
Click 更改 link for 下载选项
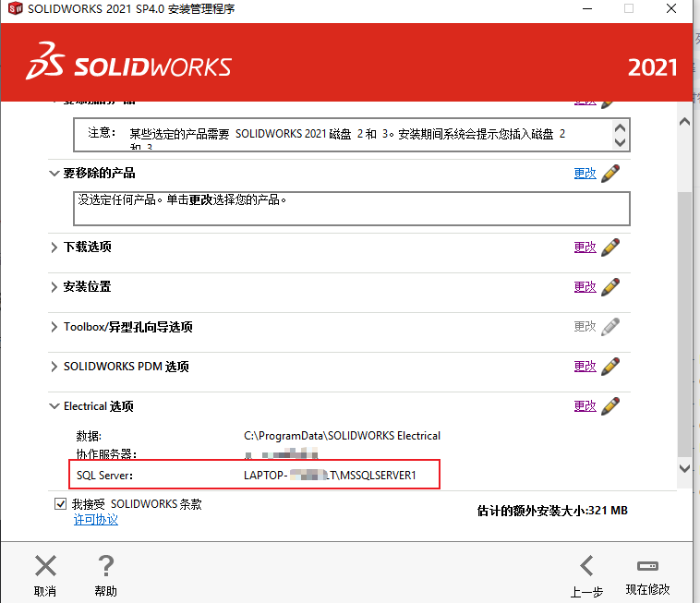coord(585,247)
